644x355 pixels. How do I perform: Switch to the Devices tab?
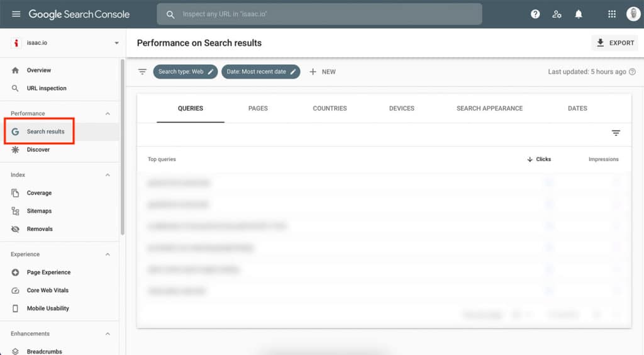point(402,108)
